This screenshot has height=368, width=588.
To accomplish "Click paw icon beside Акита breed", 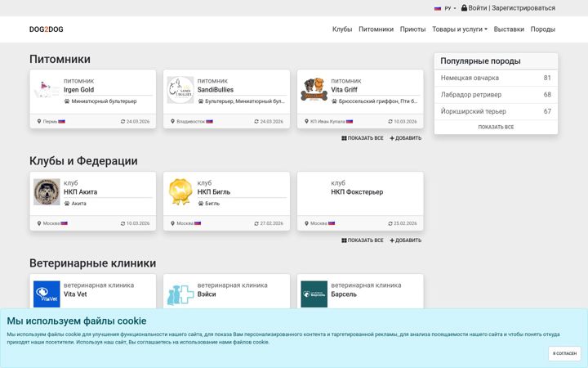I will [67, 203].
